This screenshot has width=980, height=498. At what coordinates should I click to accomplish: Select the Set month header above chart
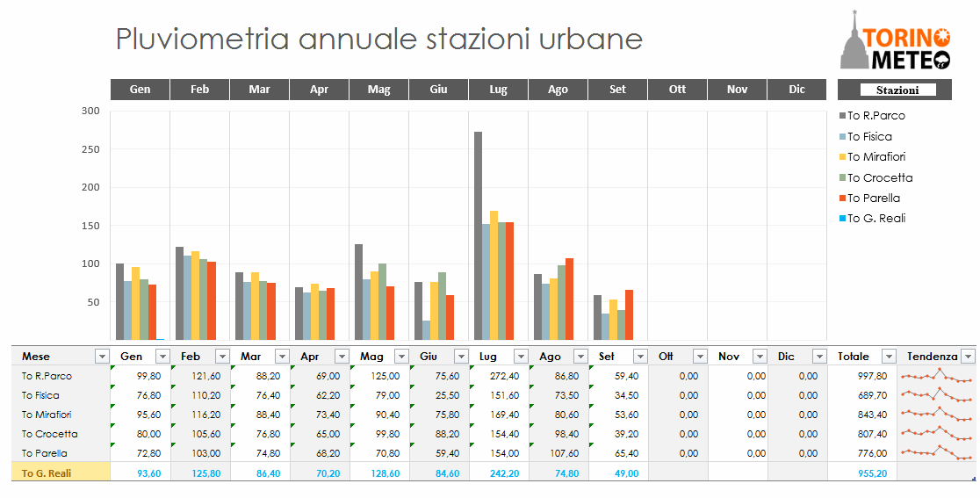[x=617, y=90]
